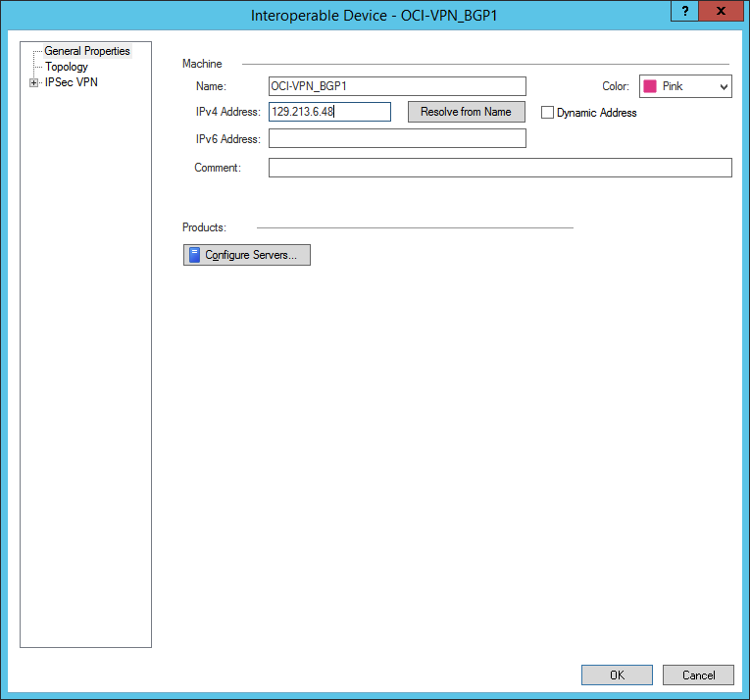Confirm changes with the OK button
750x700 pixels.
pyautogui.click(x=617, y=675)
